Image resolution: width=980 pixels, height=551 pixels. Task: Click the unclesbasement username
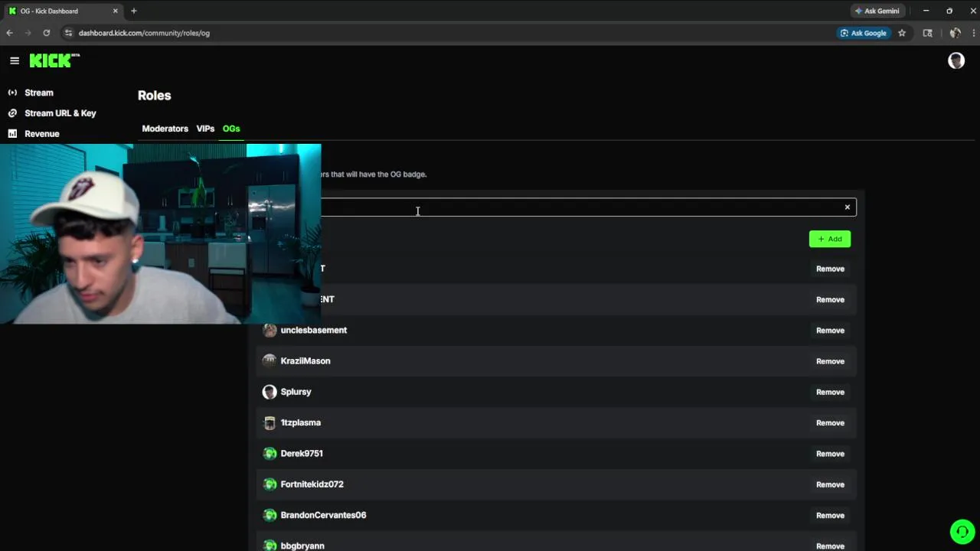(314, 330)
